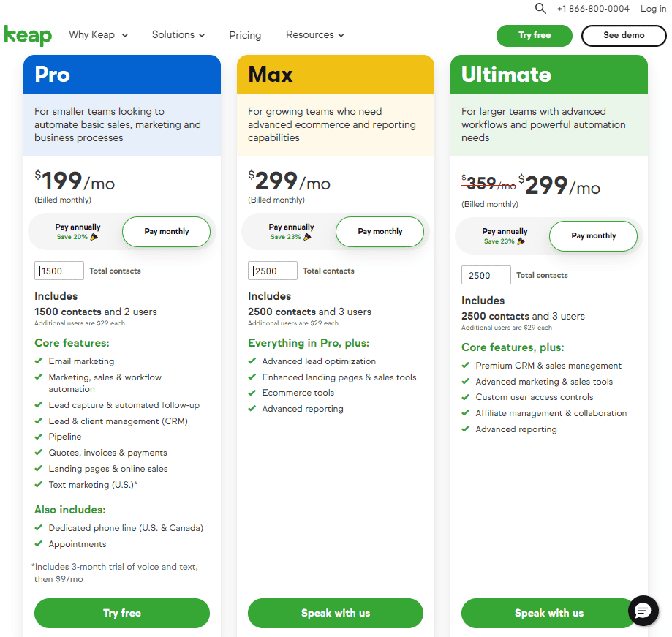672x637 pixels.
Task: Switch the Pro plan to Pay annually
Action: point(78,231)
